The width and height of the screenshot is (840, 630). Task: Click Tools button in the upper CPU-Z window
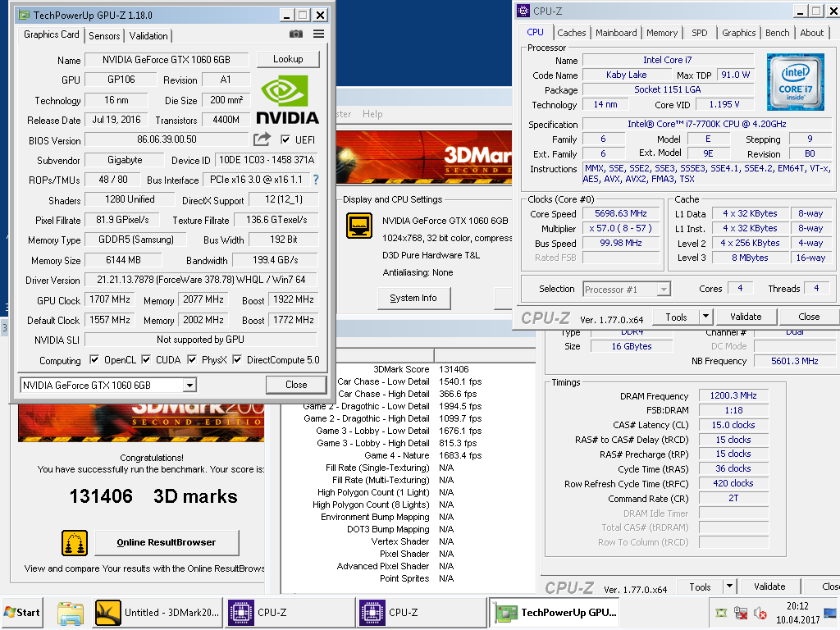pyautogui.click(x=676, y=317)
